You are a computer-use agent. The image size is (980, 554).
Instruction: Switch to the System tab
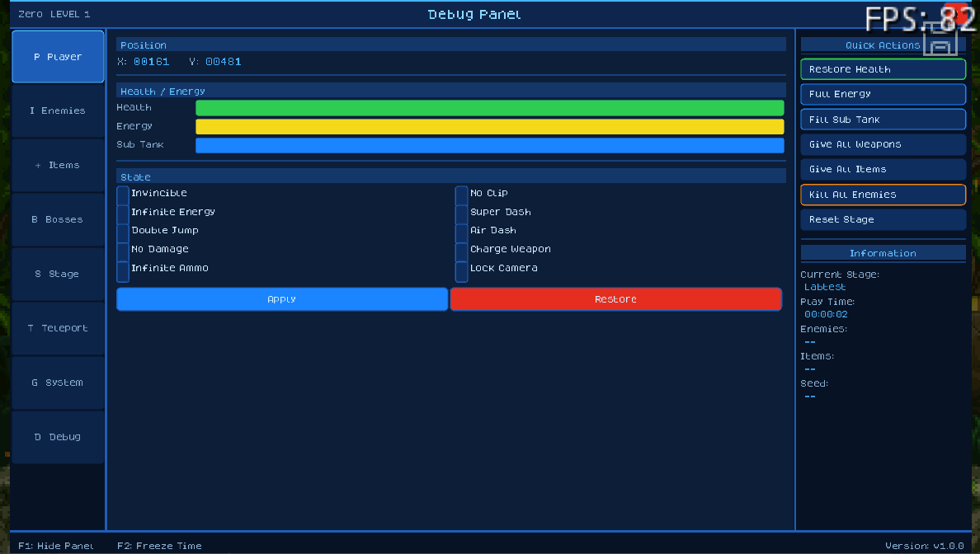coord(58,383)
